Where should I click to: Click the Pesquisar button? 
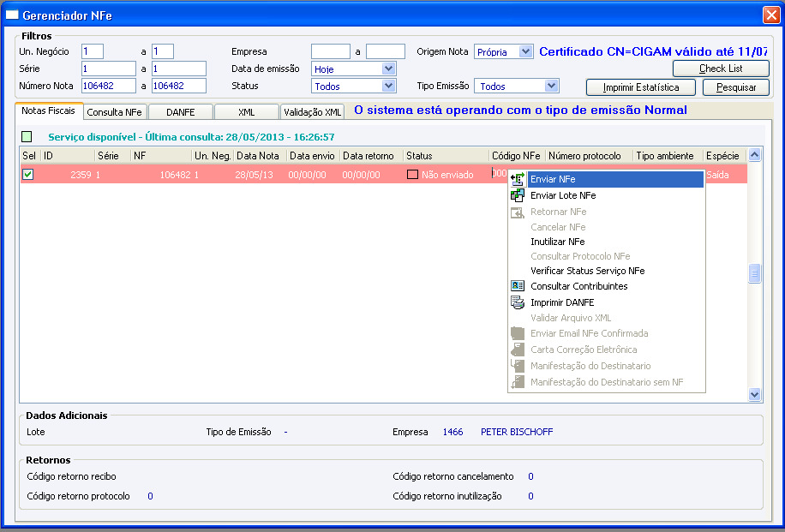point(736,87)
